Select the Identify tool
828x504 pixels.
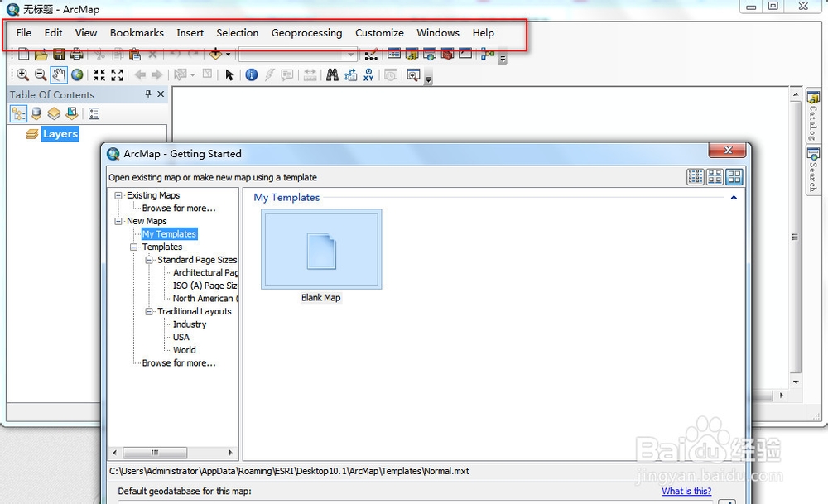(x=252, y=75)
